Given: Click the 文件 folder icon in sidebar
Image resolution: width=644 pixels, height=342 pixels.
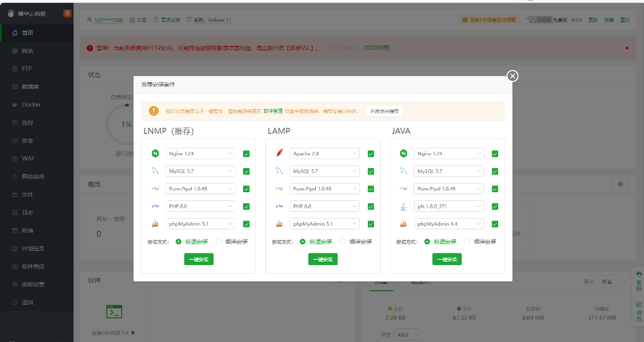Looking at the screenshot, I should coord(15,194).
